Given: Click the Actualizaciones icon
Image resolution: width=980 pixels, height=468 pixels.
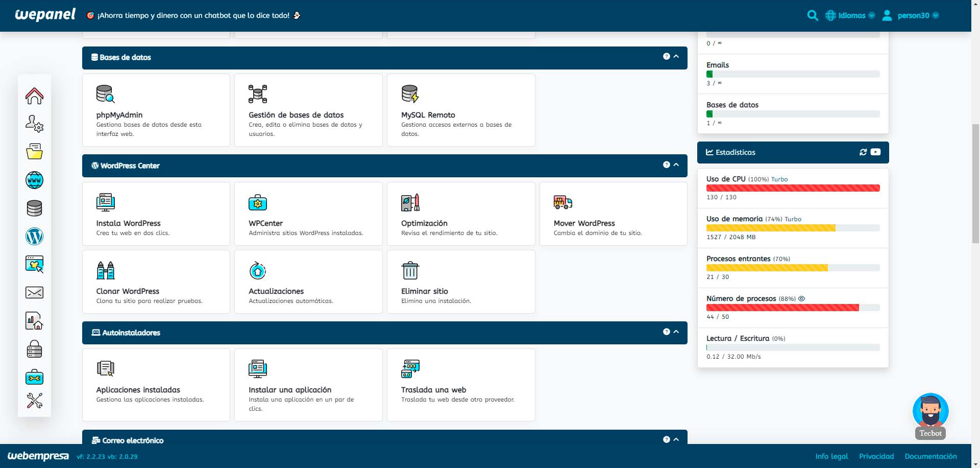Looking at the screenshot, I should point(258,270).
